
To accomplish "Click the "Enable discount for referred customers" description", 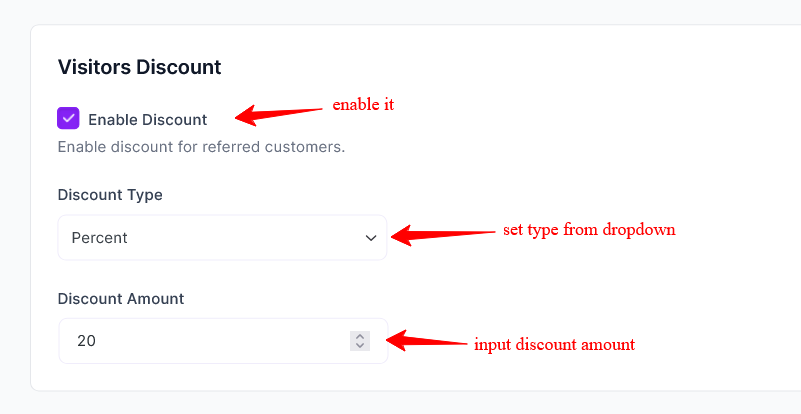I will pyautogui.click(x=201, y=147).
